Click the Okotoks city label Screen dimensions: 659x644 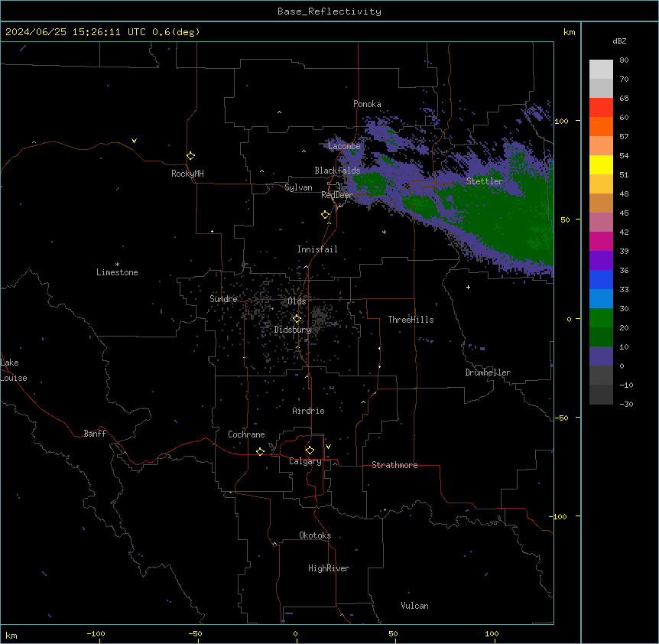(315, 535)
